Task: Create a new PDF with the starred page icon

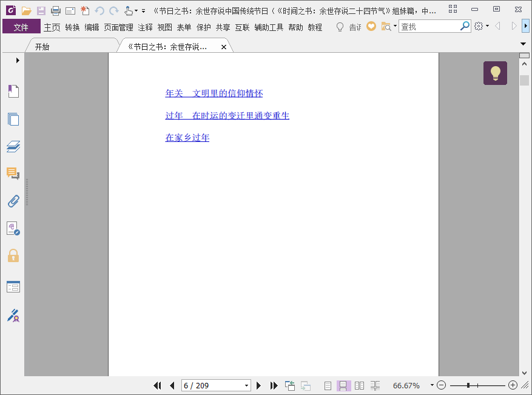Action: (85, 11)
